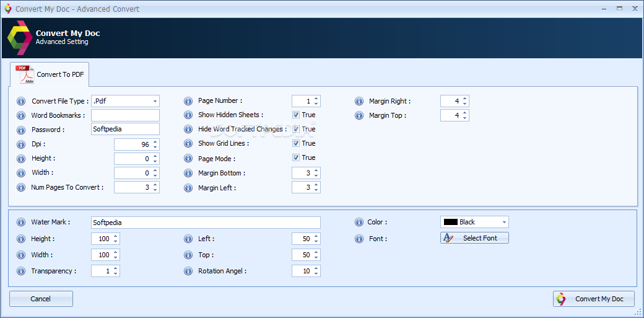The height and width of the screenshot is (318, 644).
Task: Click the info icon beside Margin Bottom
Action: click(188, 173)
